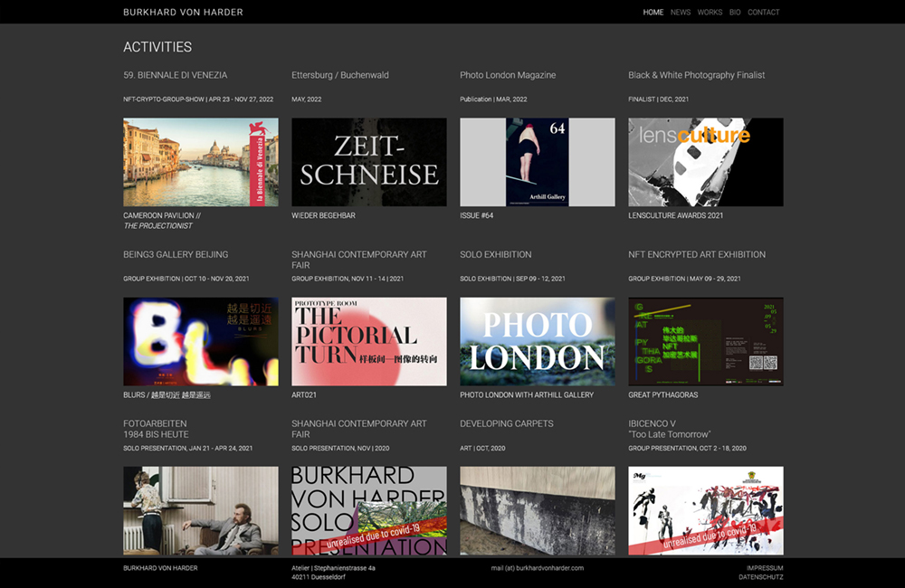Click the ZEIT-SCHNEISE cover thumbnail
The width and height of the screenshot is (905, 588).
click(369, 161)
